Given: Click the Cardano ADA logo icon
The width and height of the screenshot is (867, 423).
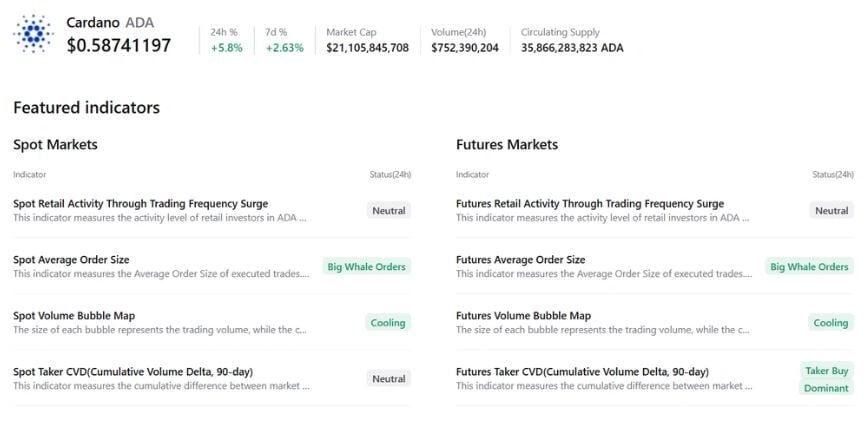Looking at the screenshot, I should [35, 34].
